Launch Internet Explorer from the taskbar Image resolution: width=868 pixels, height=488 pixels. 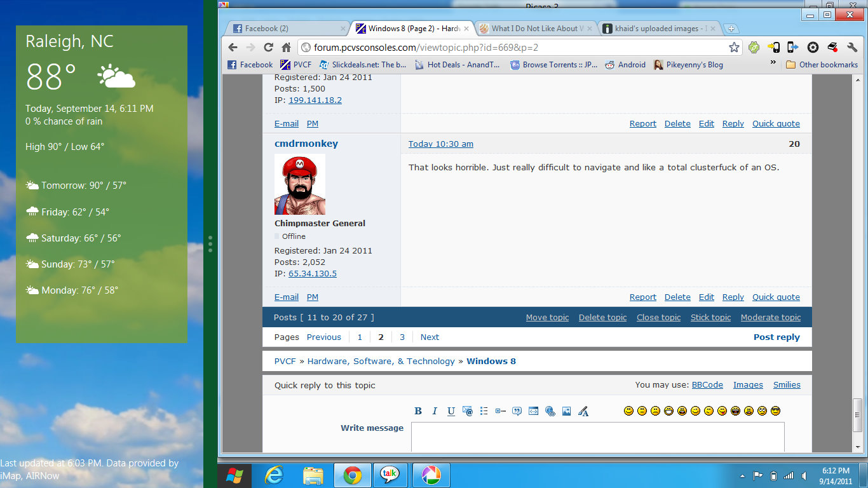[x=274, y=475]
